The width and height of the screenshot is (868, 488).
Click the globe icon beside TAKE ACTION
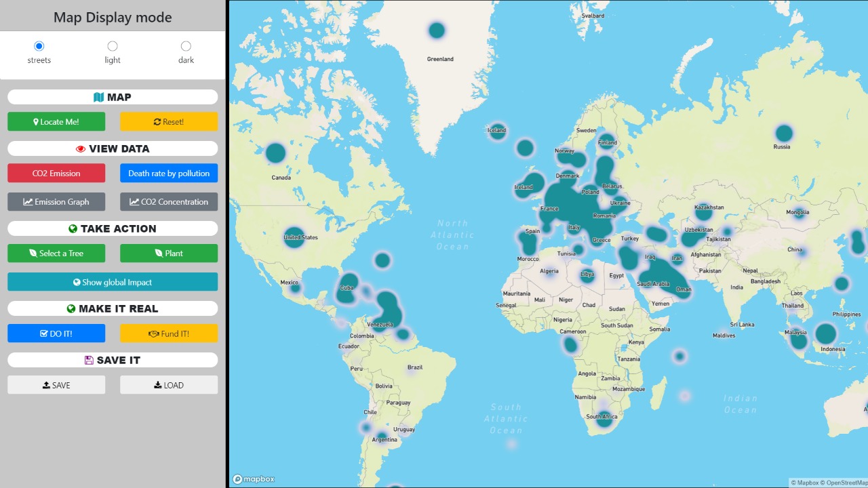click(73, 229)
